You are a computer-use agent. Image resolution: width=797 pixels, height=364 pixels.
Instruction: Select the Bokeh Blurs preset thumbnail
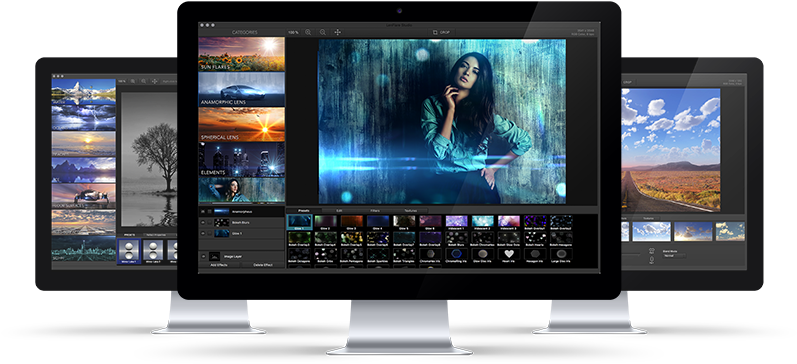pyautogui.click(x=456, y=238)
